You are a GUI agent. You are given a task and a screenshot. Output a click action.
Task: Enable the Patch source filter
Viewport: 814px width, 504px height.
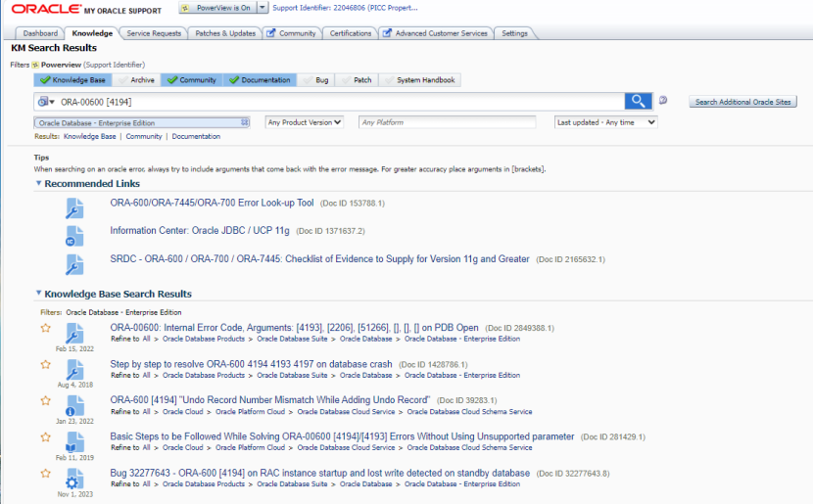(x=357, y=80)
